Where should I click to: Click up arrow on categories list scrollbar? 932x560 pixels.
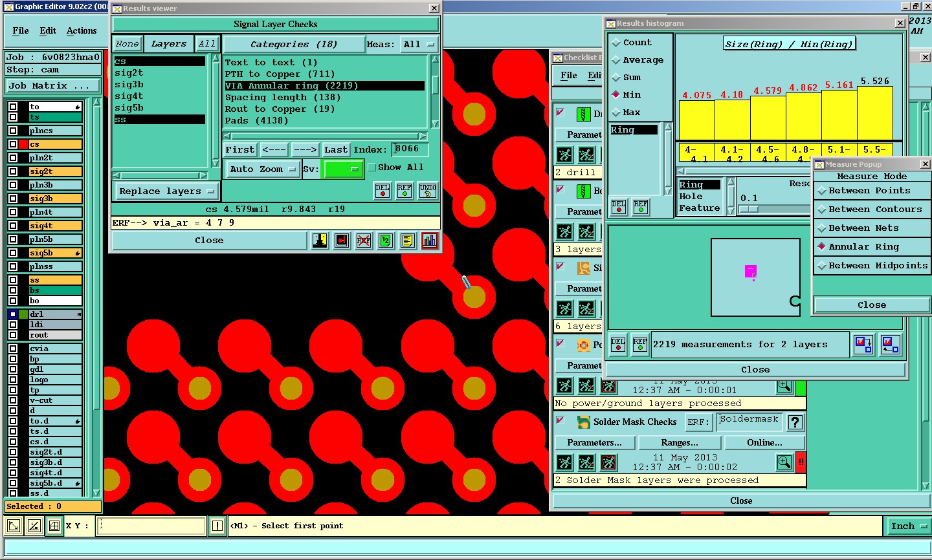(x=435, y=59)
